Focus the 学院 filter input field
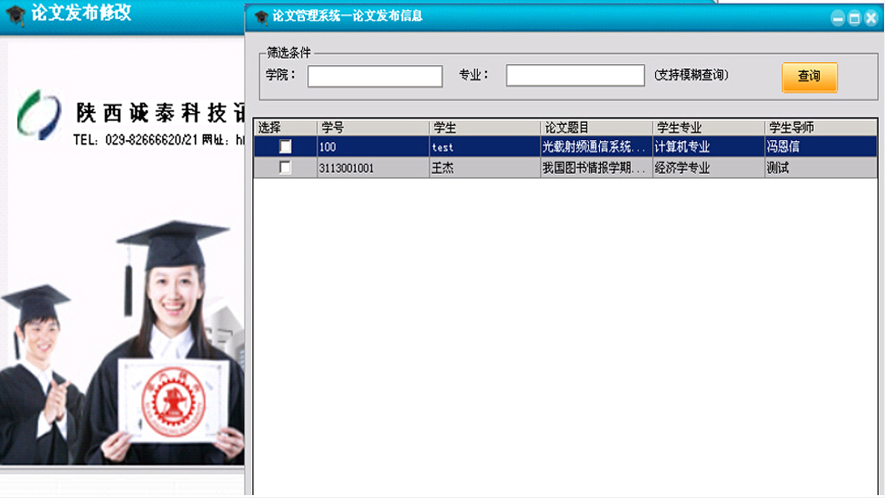 click(x=375, y=76)
